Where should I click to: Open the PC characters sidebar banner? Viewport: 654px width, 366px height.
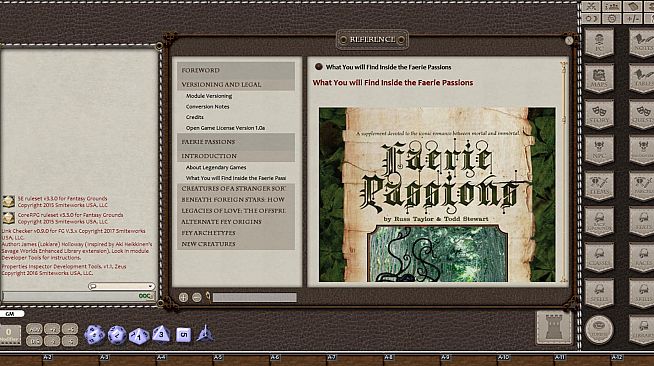click(599, 43)
